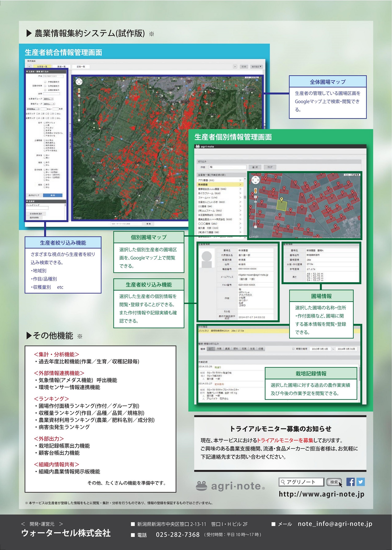Check the 作業記録有り checkbox
Image resolution: width=392 pixels, height=550 pixels.
(x=45, y=82)
